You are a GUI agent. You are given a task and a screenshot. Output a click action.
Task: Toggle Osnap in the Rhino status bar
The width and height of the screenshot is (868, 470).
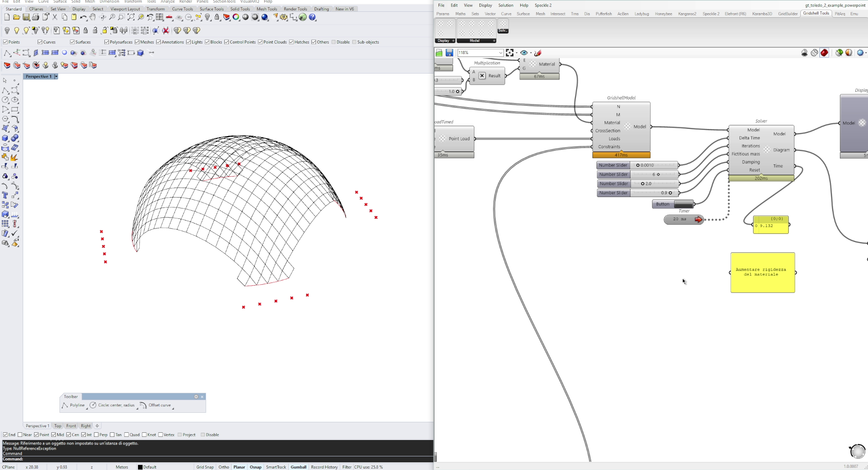pos(256,467)
